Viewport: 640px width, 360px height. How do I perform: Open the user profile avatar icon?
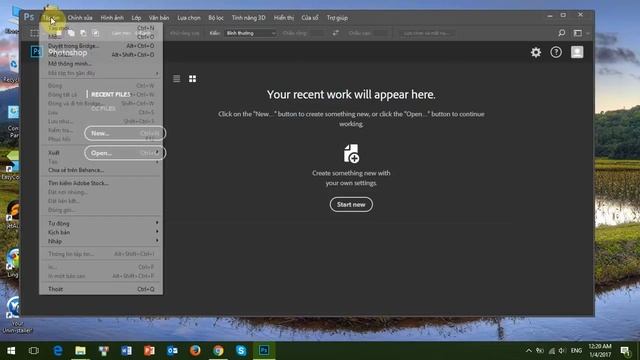pyautogui.click(x=577, y=52)
